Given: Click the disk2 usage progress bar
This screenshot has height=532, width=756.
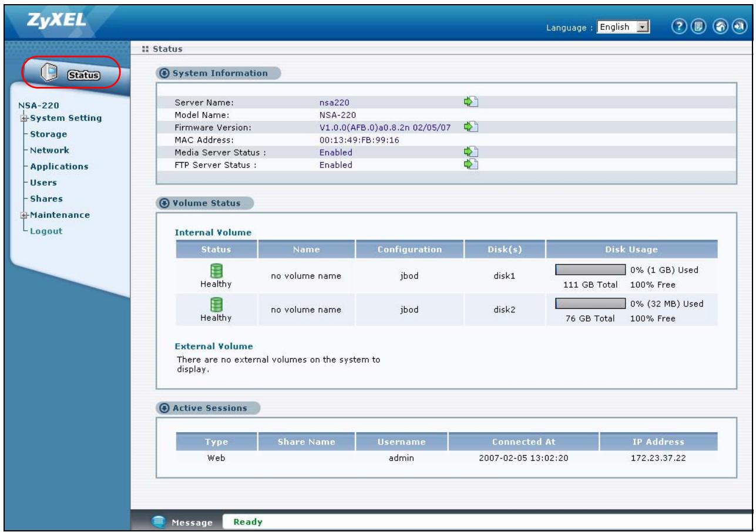Looking at the screenshot, I should tap(590, 304).
